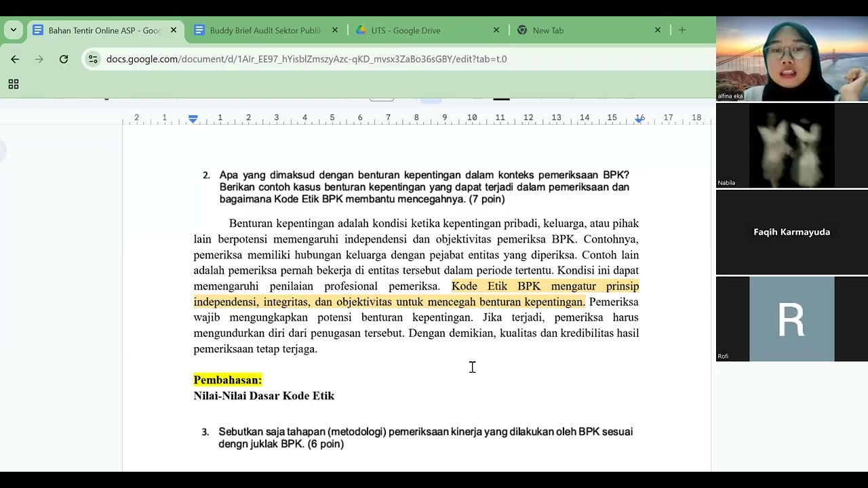
Task: Reload the Google Docs page
Action: pyautogui.click(x=64, y=59)
